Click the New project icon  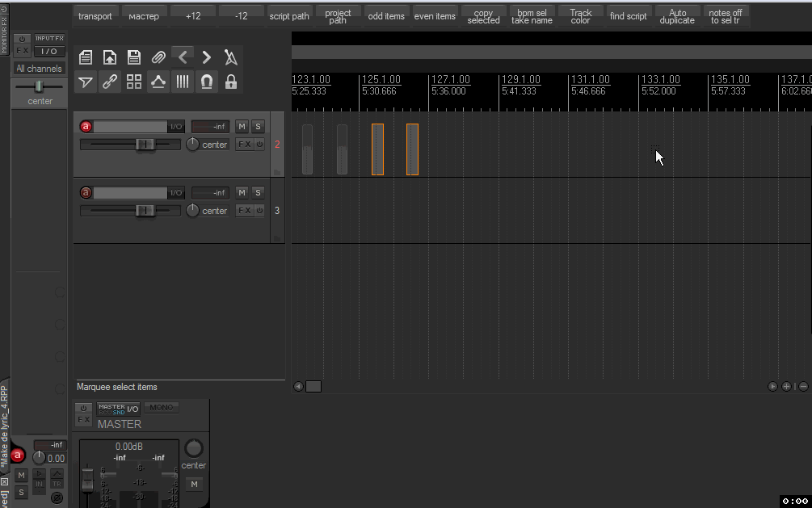(x=86, y=57)
